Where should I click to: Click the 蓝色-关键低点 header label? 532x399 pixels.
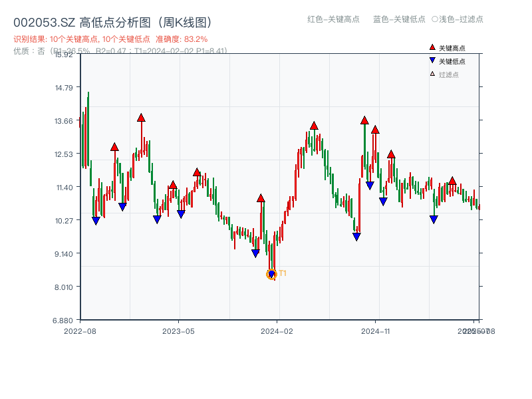pyautogui.click(x=399, y=19)
